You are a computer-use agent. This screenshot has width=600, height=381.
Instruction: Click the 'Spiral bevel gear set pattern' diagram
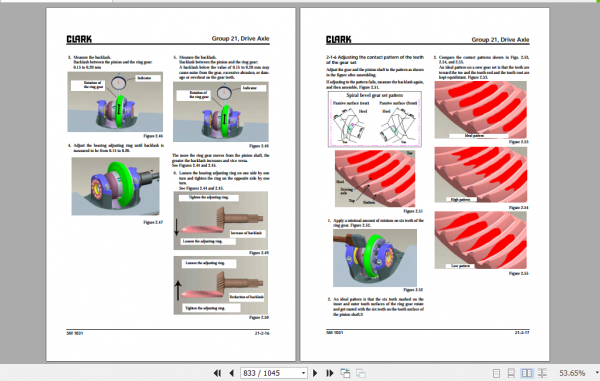tap(375, 119)
